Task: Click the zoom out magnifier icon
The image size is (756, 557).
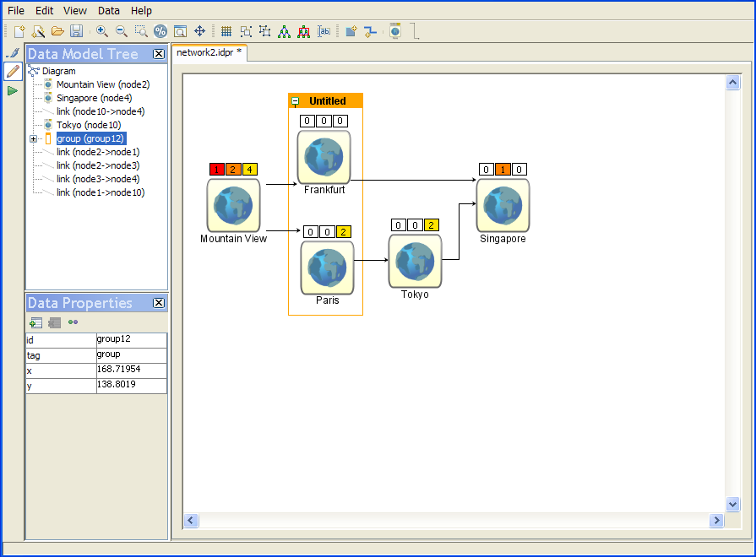Action: (121, 31)
